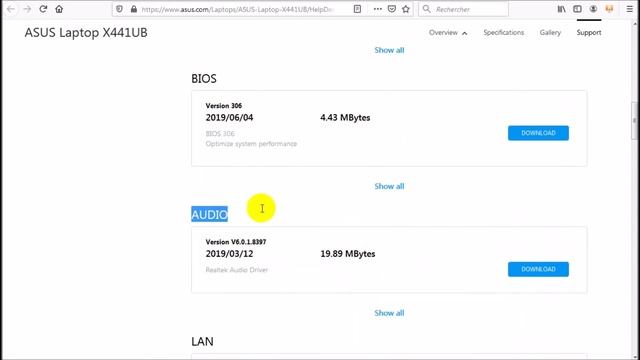Image resolution: width=640 pixels, height=360 pixels.
Task: Open the Firefox hamburger menu
Action: click(630, 9)
